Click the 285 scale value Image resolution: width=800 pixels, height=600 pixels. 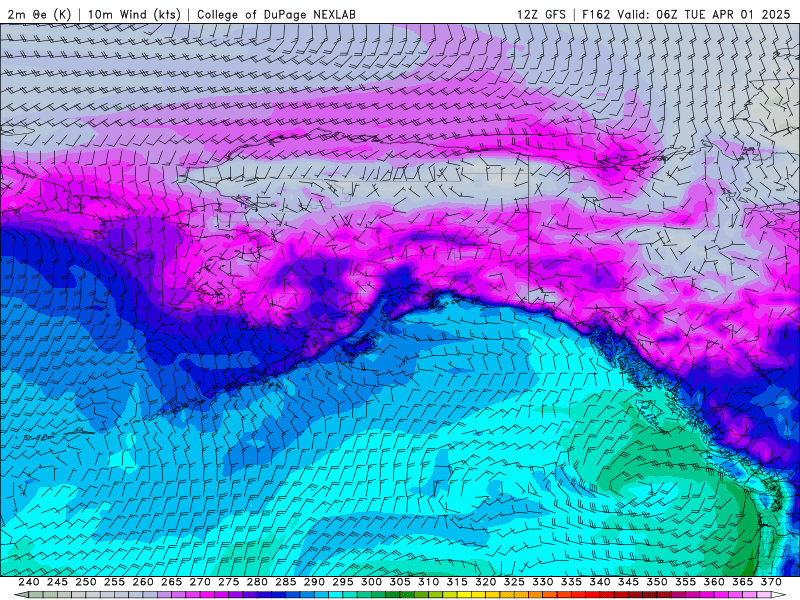pos(286,582)
